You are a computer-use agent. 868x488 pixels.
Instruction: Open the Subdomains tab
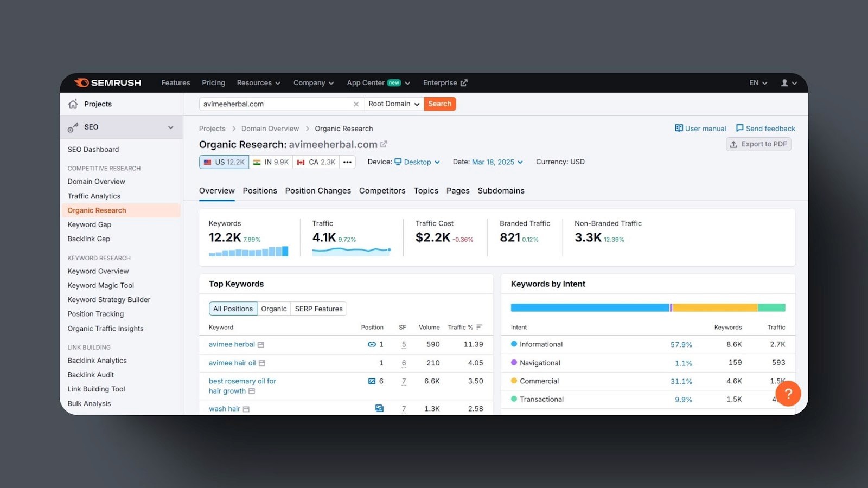501,191
